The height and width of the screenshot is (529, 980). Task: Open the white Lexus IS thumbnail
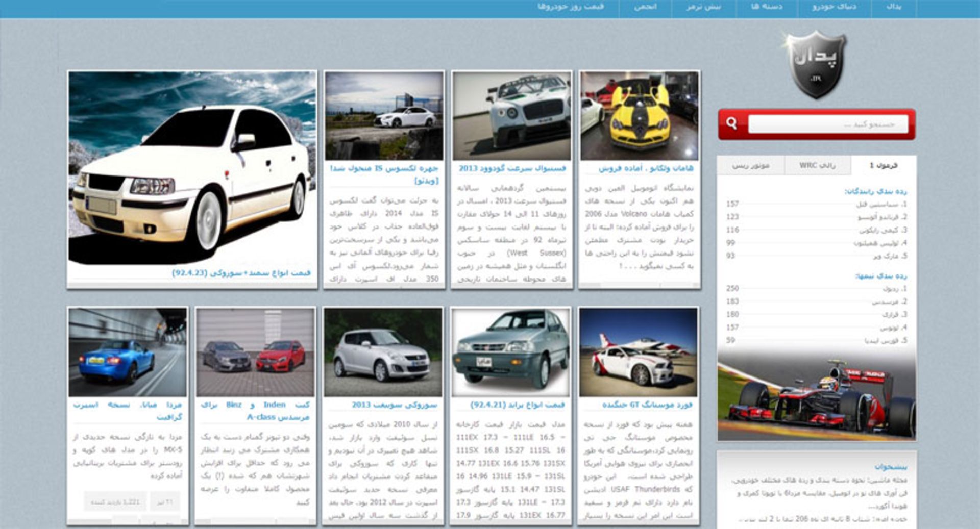[384, 116]
